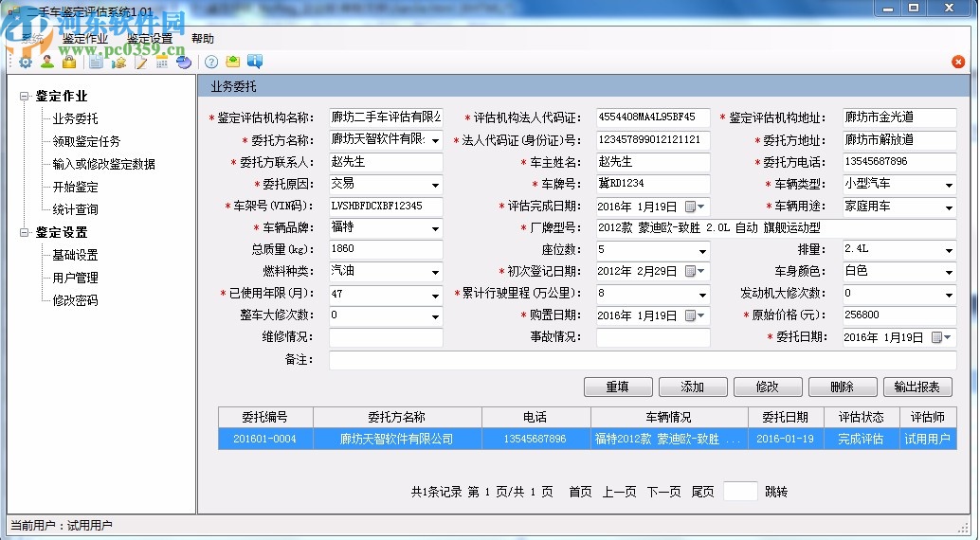Select 领取鉴定任务 in the tree
980x540 pixels.
[86, 141]
